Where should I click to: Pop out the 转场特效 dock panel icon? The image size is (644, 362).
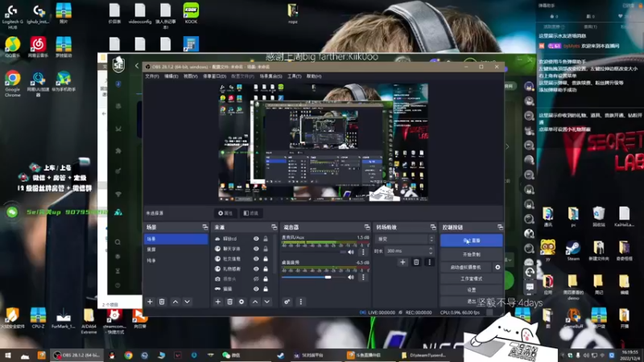point(433,227)
